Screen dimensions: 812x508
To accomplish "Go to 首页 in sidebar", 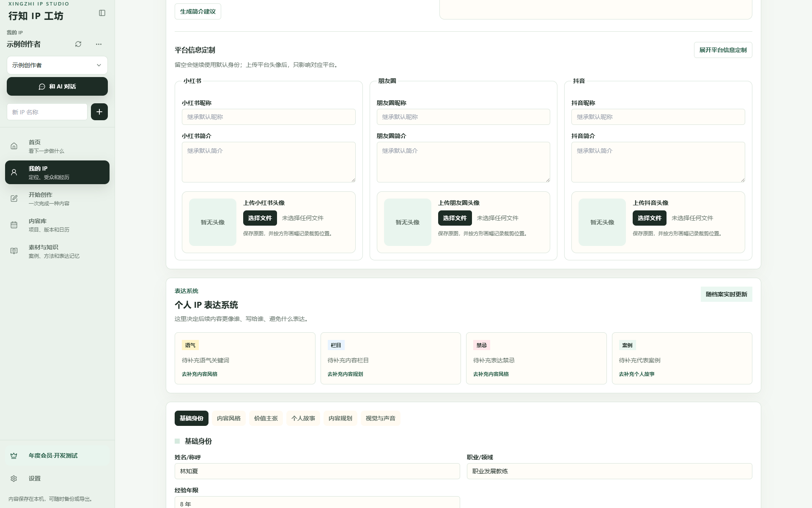I will point(57,146).
